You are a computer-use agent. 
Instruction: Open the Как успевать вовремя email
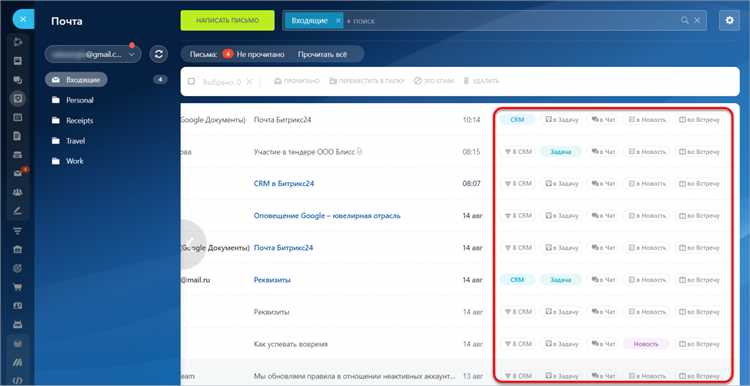290,344
